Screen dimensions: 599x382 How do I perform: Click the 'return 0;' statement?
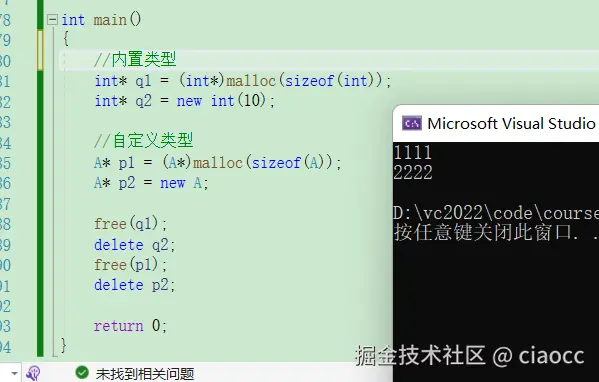coord(130,326)
